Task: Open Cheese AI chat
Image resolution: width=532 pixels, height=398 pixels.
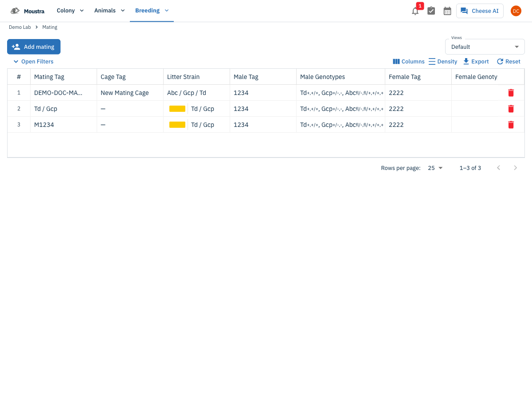Action: 480,11
